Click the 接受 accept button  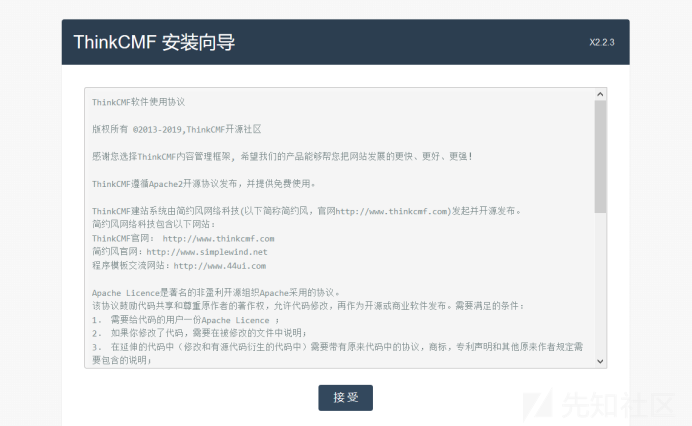346,398
